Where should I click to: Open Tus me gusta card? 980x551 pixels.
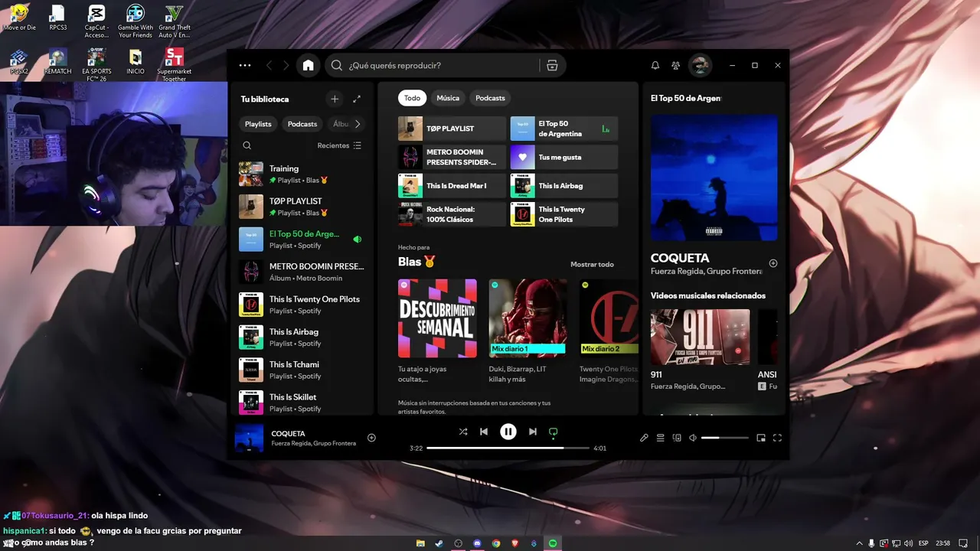564,157
